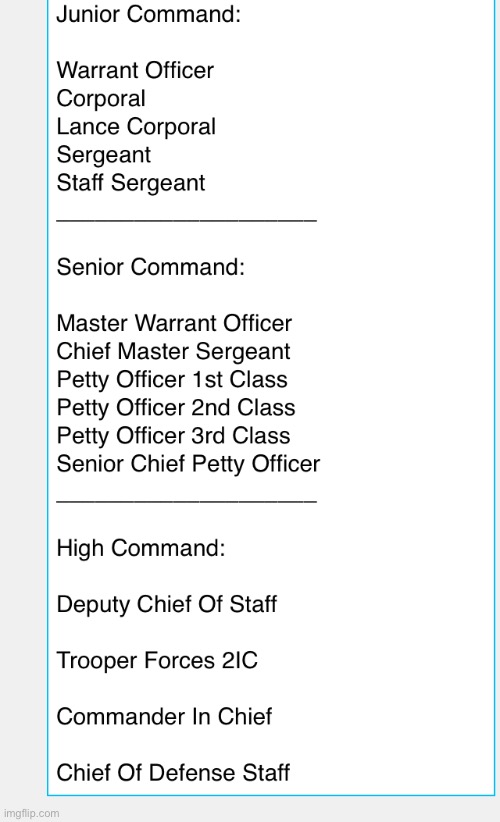Viewport: 500px width, 822px height.
Task: Click the Corporal rank text
Action: 101,99
